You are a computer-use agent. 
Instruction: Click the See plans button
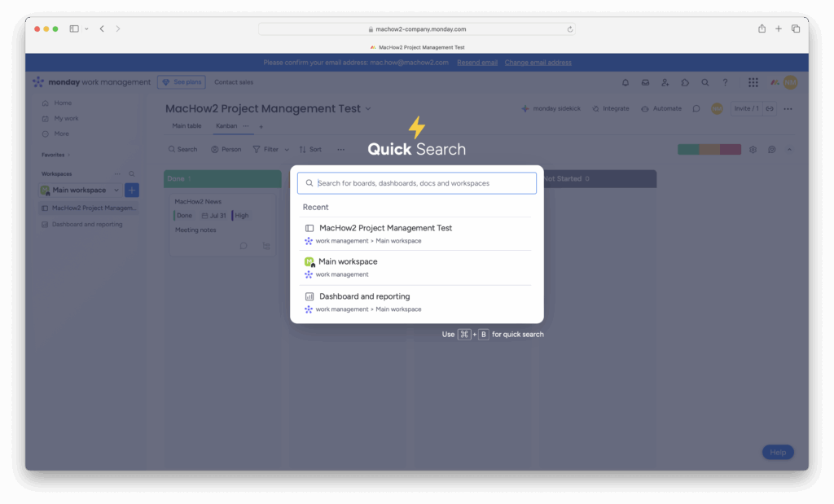[x=182, y=82]
